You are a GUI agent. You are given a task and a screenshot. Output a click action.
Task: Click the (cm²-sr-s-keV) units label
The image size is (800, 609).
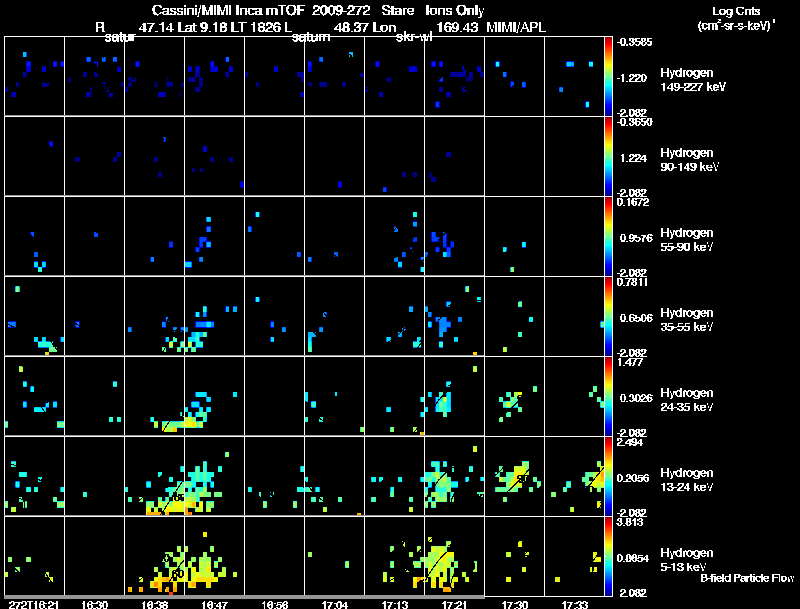(736, 26)
